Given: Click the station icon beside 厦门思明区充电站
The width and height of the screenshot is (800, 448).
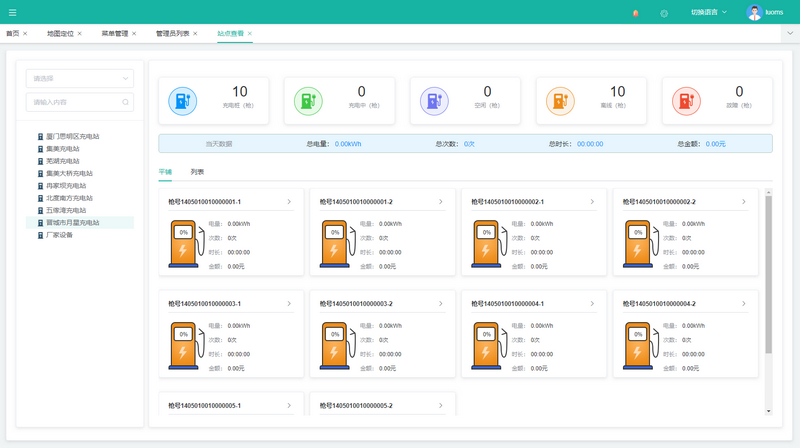Looking at the screenshot, I should pyautogui.click(x=40, y=137).
